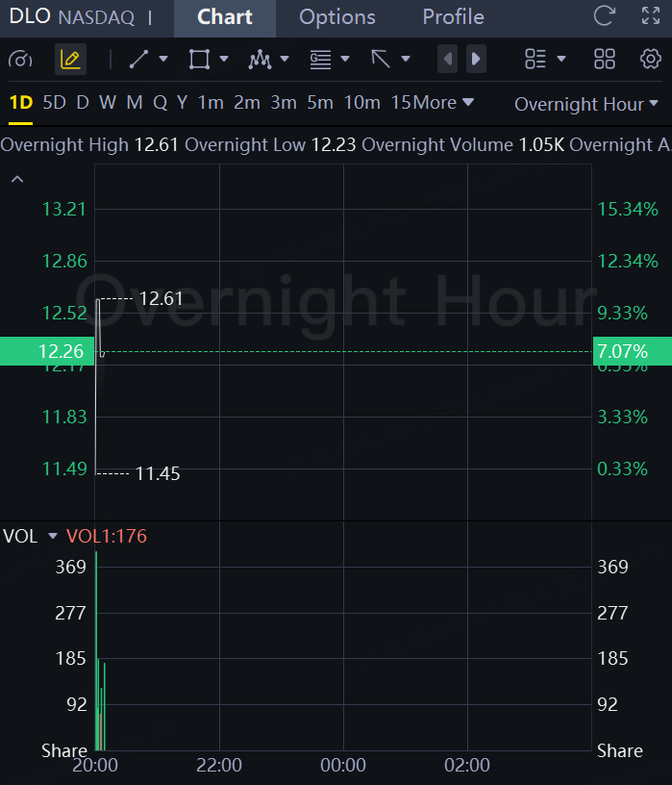
Task: Open the Profile tab
Action: click(453, 17)
